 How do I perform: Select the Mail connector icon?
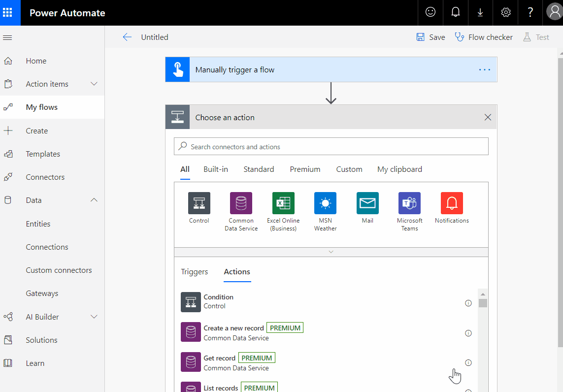[x=367, y=203]
